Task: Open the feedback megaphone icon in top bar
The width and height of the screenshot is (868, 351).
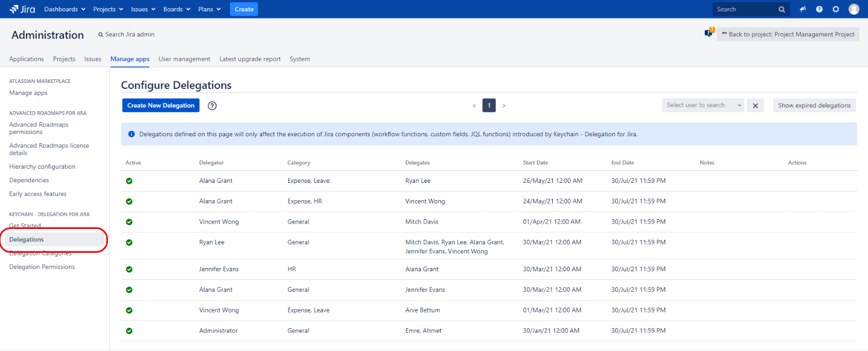Action: (x=803, y=9)
